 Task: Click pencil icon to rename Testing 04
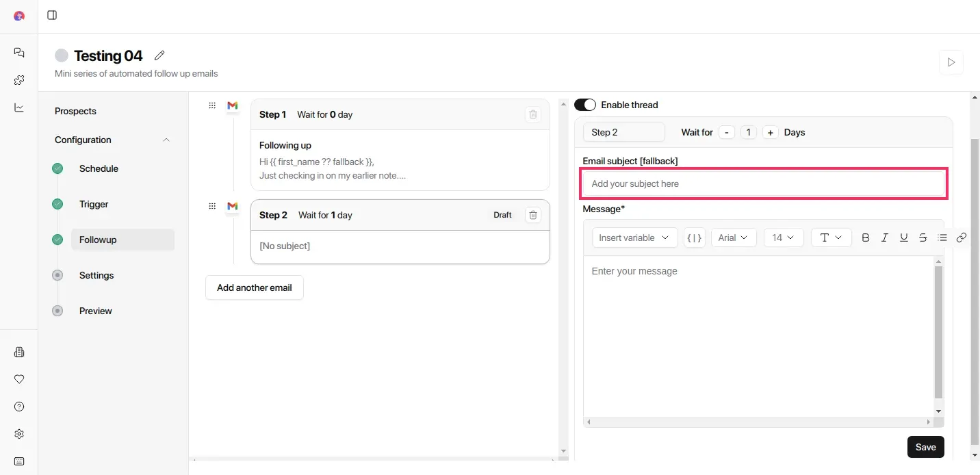[x=159, y=55]
